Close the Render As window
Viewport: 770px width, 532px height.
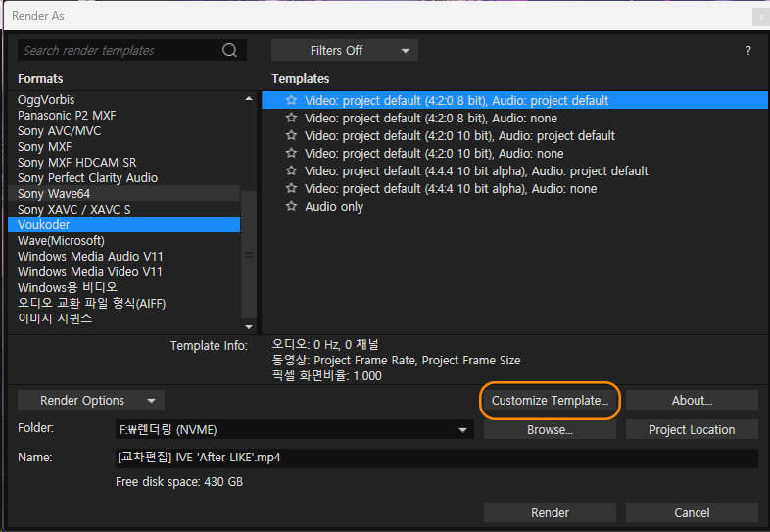click(x=760, y=17)
